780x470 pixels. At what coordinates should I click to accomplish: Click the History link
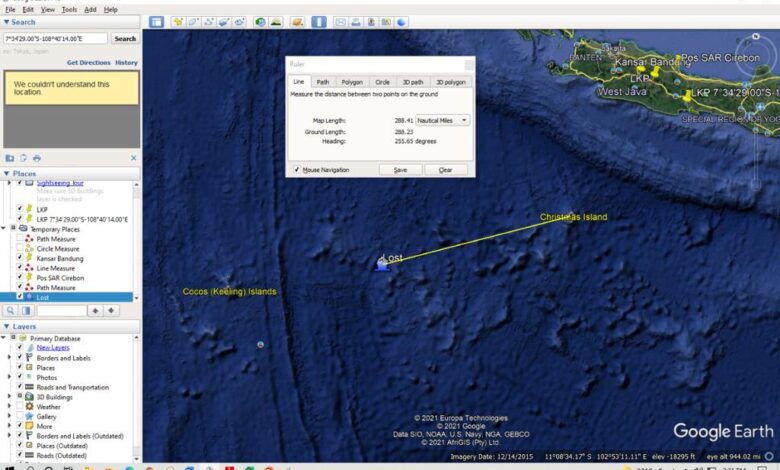click(x=126, y=63)
